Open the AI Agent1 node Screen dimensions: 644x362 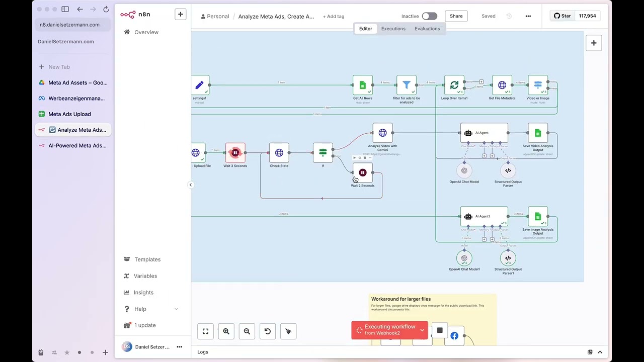point(484,216)
